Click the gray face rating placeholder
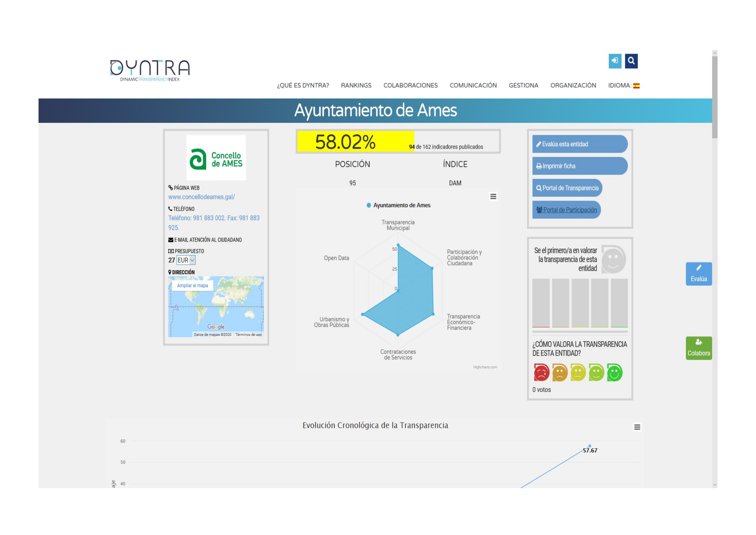The width and height of the screenshot is (756, 535). coord(614,259)
